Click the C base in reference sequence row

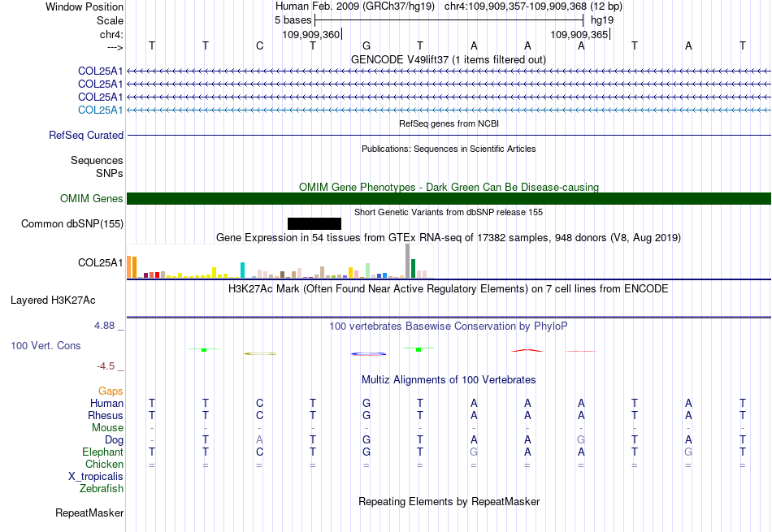click(259, 45)
